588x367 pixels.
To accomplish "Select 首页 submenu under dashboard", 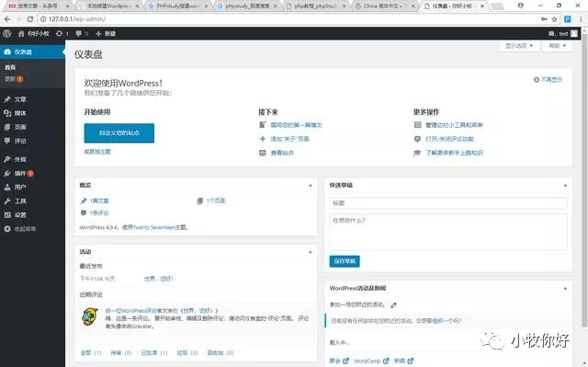I will click(10, 67).
